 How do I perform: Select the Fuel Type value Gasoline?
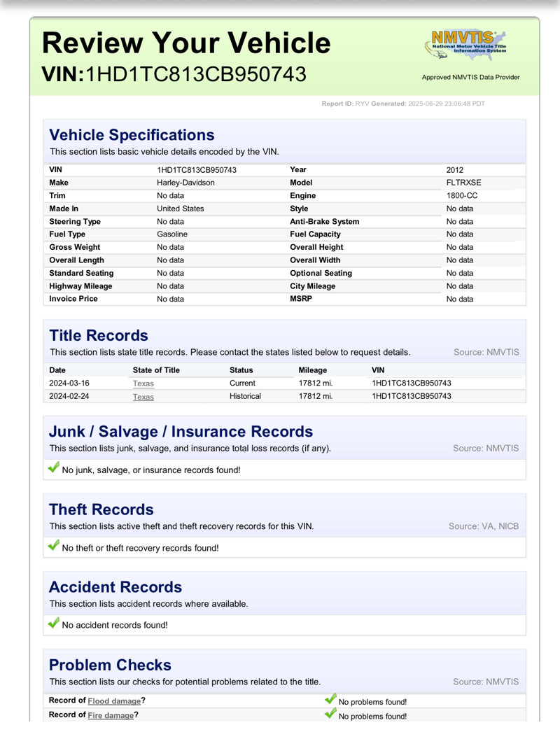[172, 234]
